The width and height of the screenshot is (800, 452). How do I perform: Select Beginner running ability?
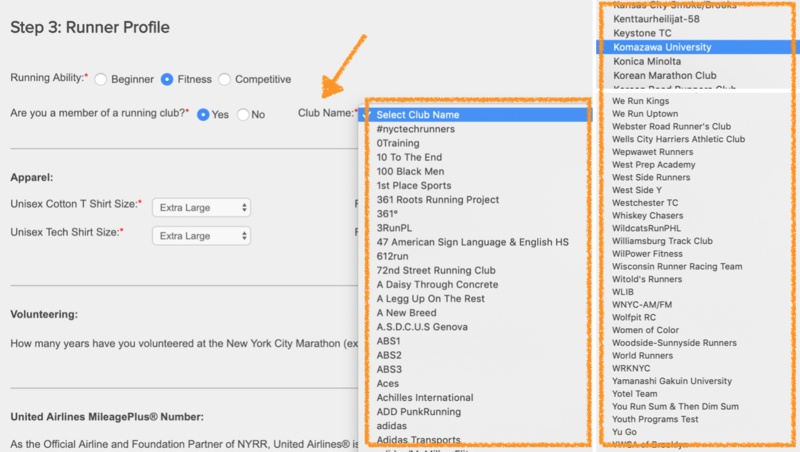tap(101, 80)
